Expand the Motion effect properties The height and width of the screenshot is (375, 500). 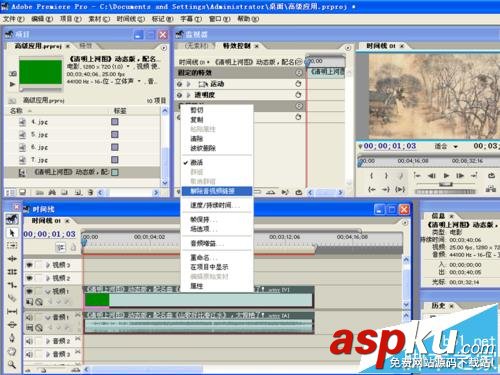point(188,84)
